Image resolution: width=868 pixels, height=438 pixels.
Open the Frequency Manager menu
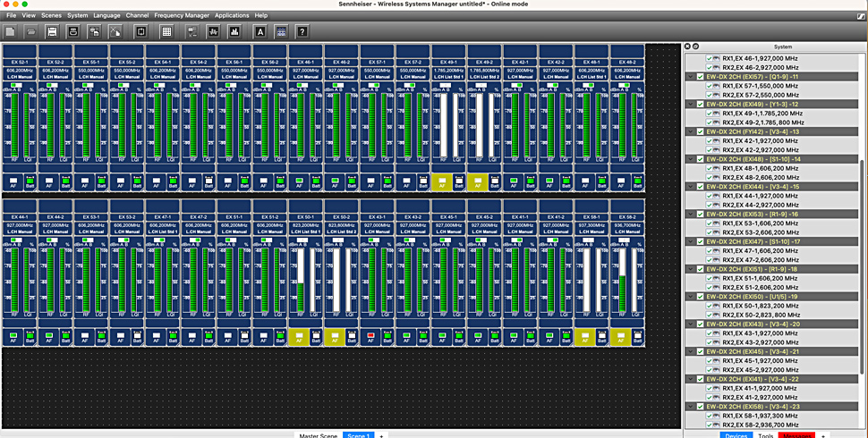coord(182,15)
